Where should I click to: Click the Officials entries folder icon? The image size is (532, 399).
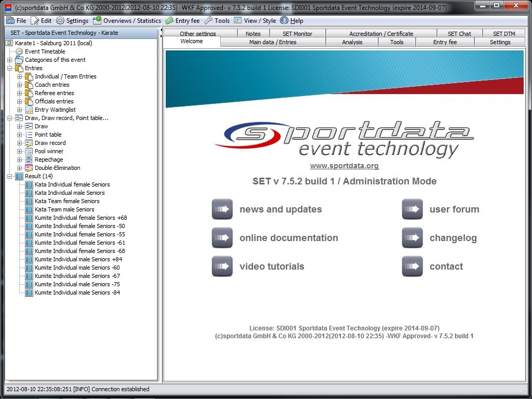[29, 101]
